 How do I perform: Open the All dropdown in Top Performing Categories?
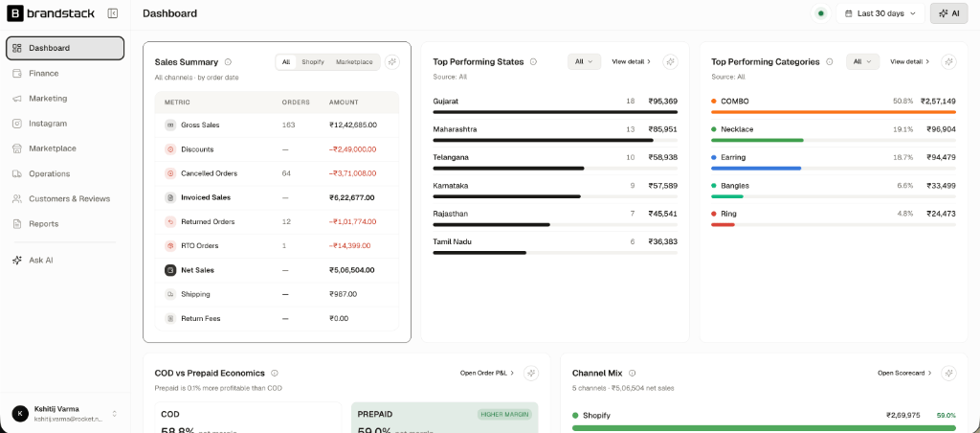[x=862, y=62]
